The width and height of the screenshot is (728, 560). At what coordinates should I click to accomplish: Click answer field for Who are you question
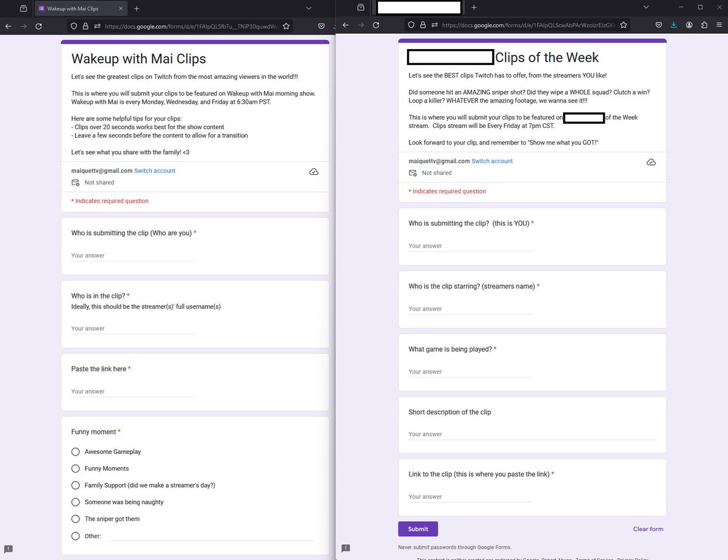click(x=133, y=255)
